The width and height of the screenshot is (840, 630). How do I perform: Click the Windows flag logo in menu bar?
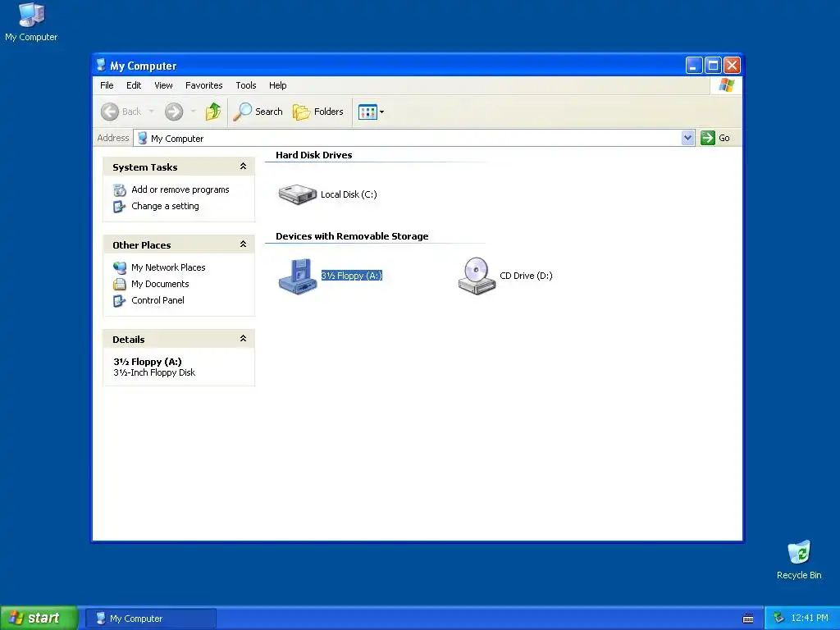pyautogui.click(x=727, y=85)
